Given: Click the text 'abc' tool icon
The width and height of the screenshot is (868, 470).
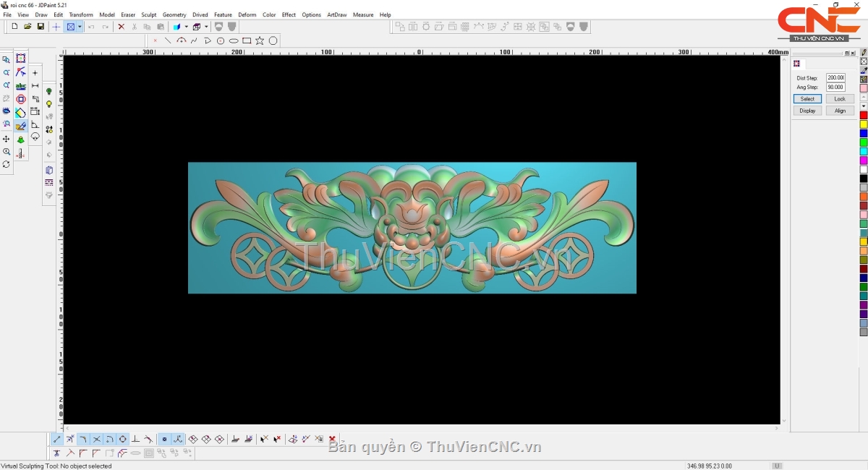Looking at the screenshot, I should [x=21, y=86].
